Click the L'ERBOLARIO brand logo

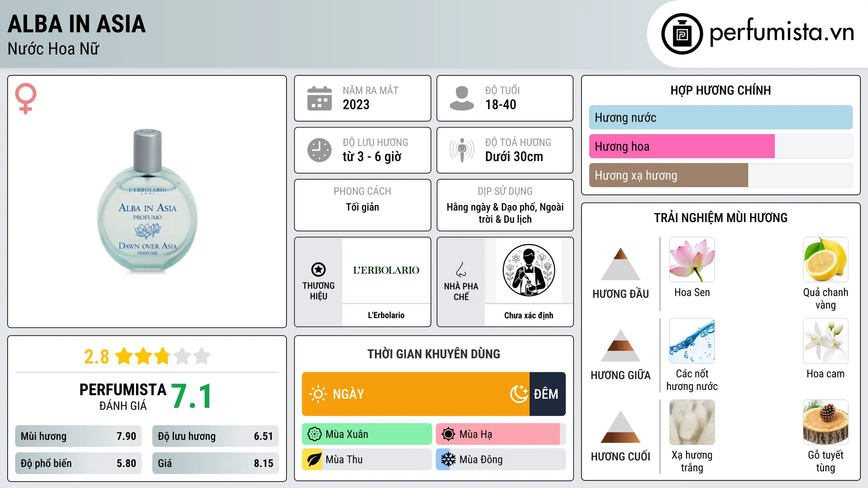(x=386, y=270)
